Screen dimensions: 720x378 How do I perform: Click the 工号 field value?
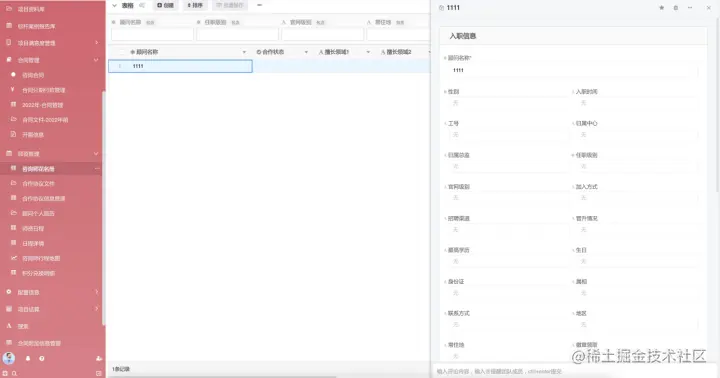click(x=508, y=135)
